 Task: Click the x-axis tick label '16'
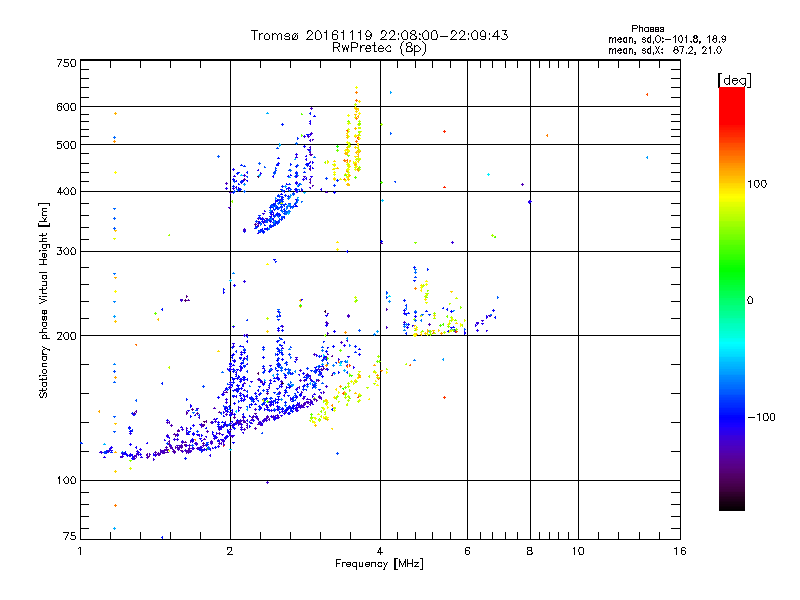click(x=680, y=551)
